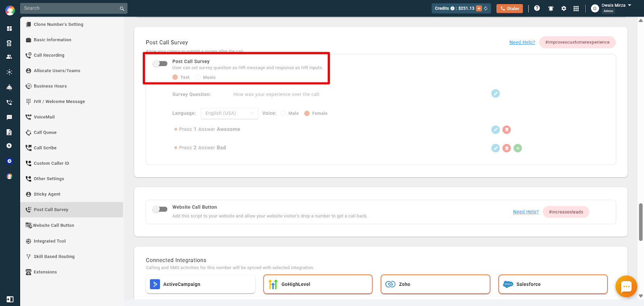Go to Basic Information section
Screen dimensions: 644x306
[x=72, y=40]
